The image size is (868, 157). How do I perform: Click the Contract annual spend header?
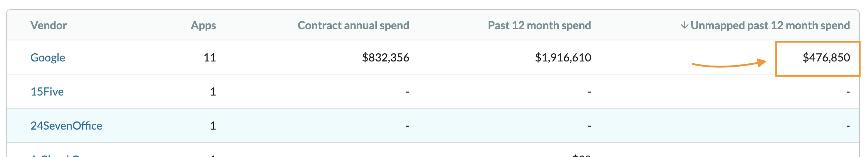tap(353, 25)
